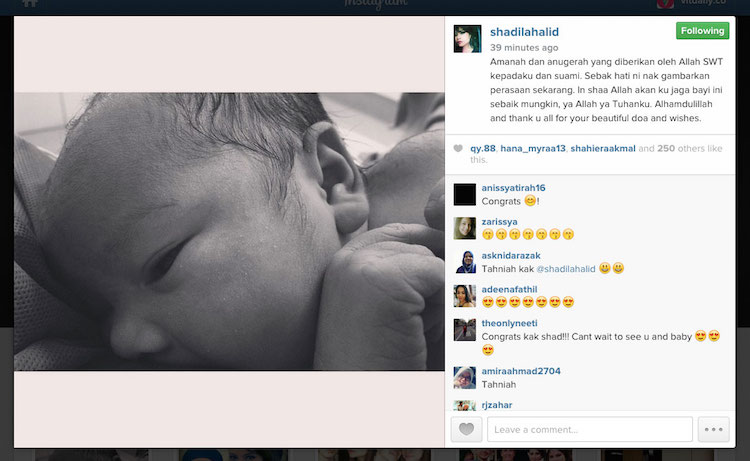Open the three-dots more options button
Viewport: 750px width, 461px height.
point(713,429)
